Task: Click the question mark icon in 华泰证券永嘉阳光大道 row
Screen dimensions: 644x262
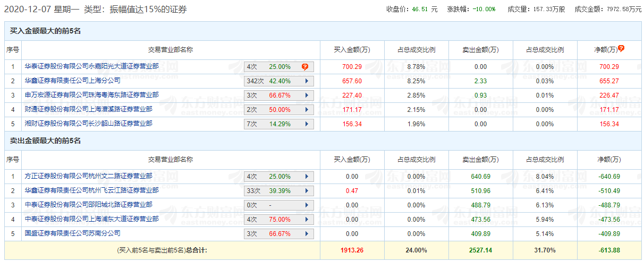Action: (304, 67)
